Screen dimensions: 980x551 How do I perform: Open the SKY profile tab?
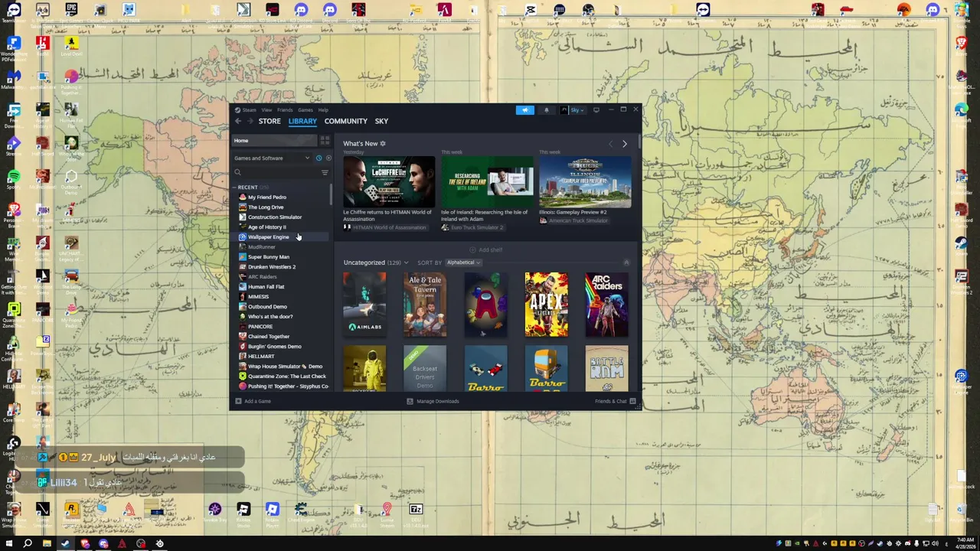381,121
